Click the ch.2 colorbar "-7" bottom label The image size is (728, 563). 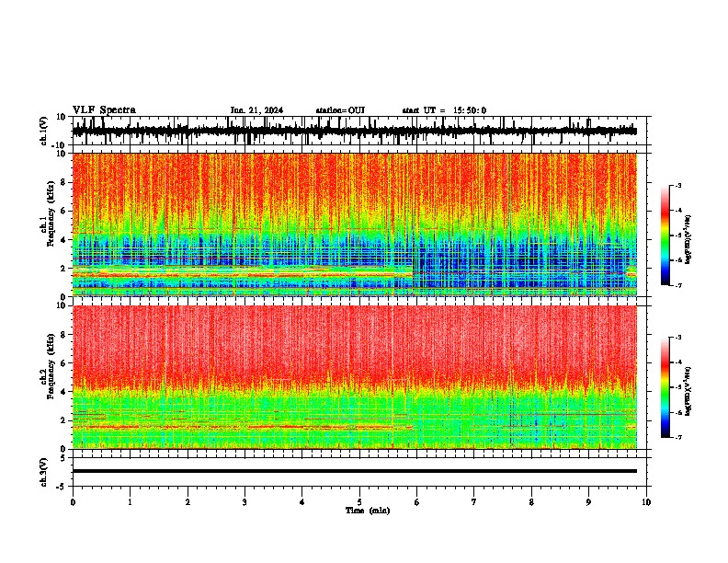click(x=678, y=437)
